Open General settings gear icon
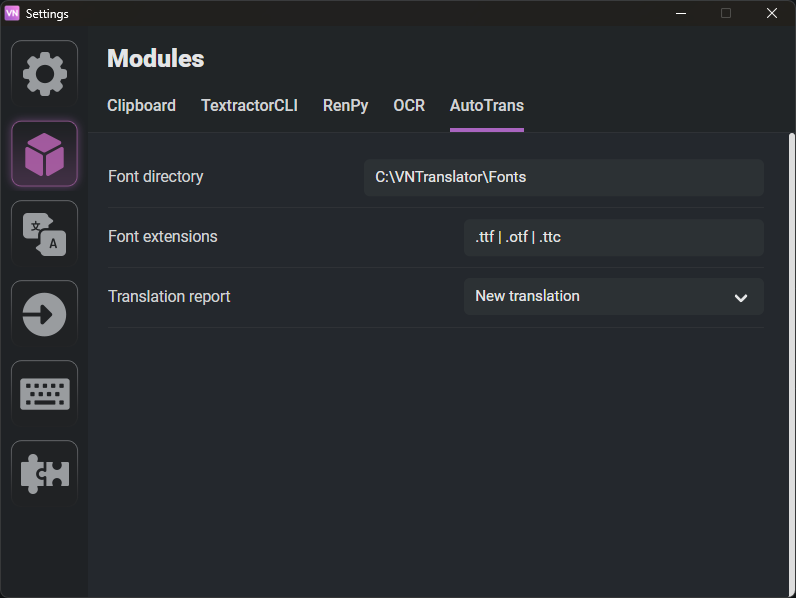The image size is (796, 598). 44,74
